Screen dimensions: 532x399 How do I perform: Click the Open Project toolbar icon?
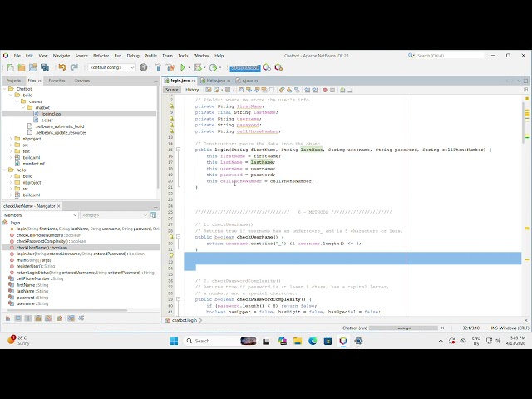click(33, 67)
